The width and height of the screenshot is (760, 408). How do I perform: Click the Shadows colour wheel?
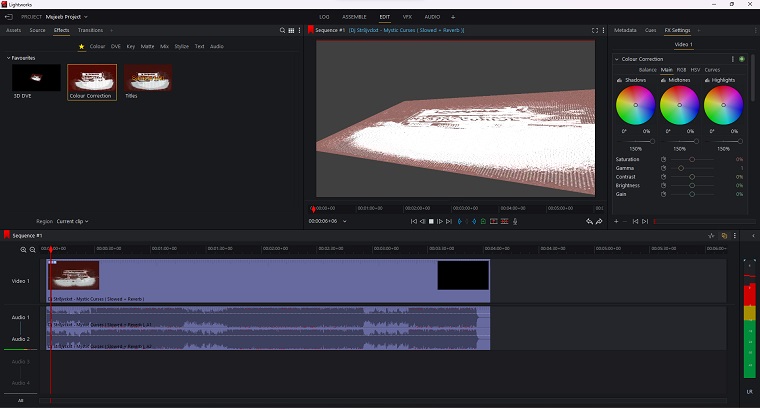635,105
